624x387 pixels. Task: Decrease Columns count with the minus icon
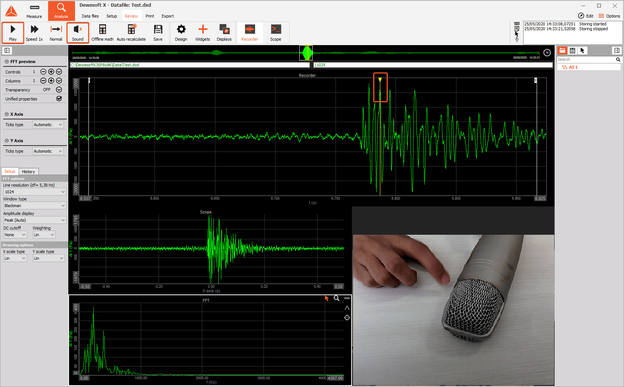[43, 81]
